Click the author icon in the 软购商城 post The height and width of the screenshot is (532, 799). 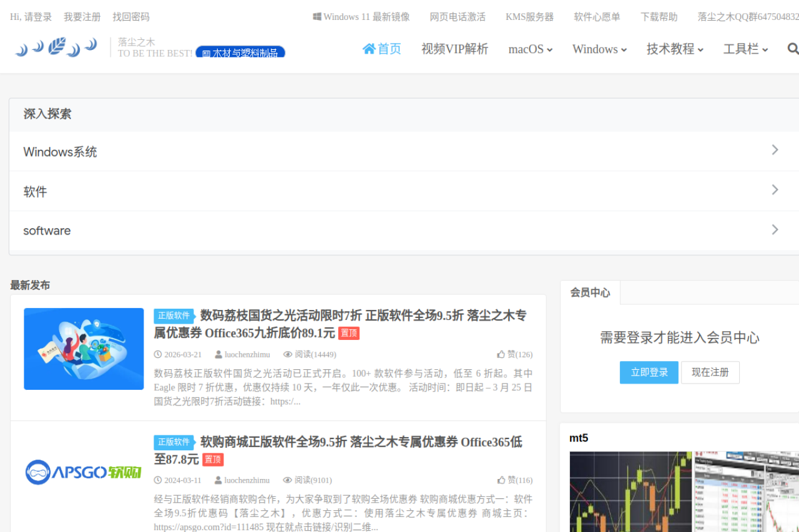[218, 480]
